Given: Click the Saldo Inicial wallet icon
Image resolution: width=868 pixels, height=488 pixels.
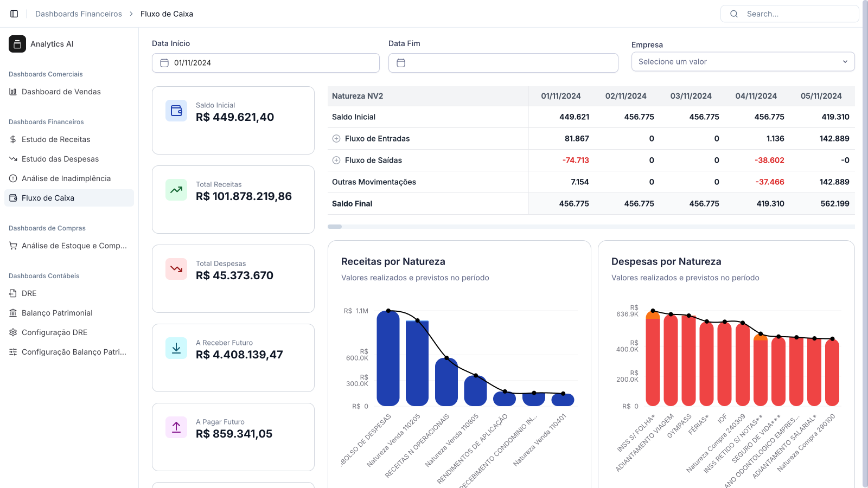Looking at the screenshot, I should pyautogui.click(x=176, y=111).
